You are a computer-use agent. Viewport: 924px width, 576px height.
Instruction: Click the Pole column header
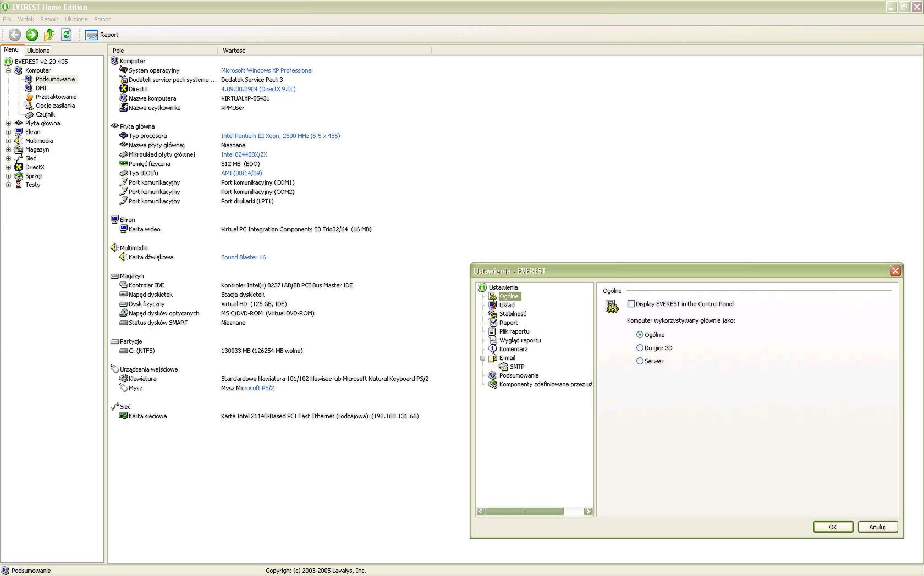coord(163,51)
